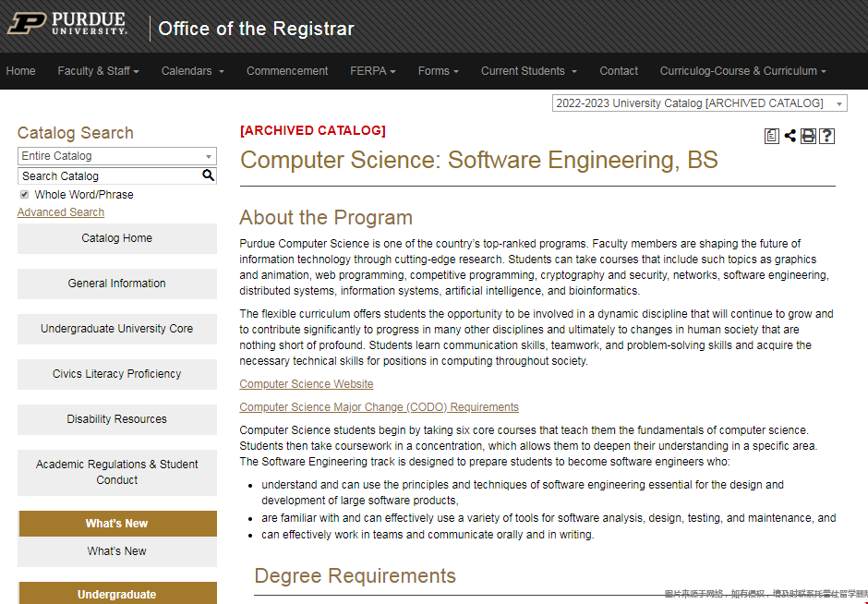Click the Purdue University logo
868x604 pixels.
pos(67,24)
